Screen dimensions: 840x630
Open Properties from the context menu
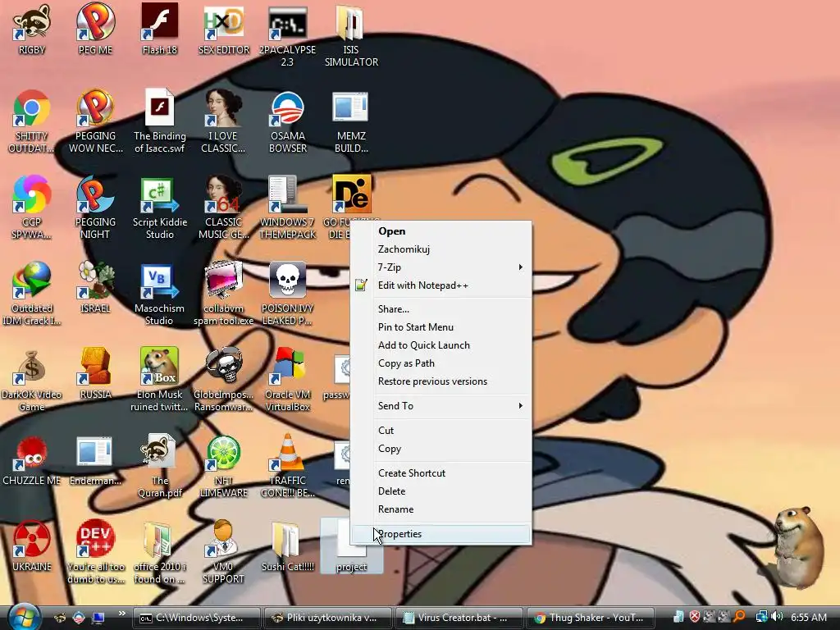pos(441,534)
